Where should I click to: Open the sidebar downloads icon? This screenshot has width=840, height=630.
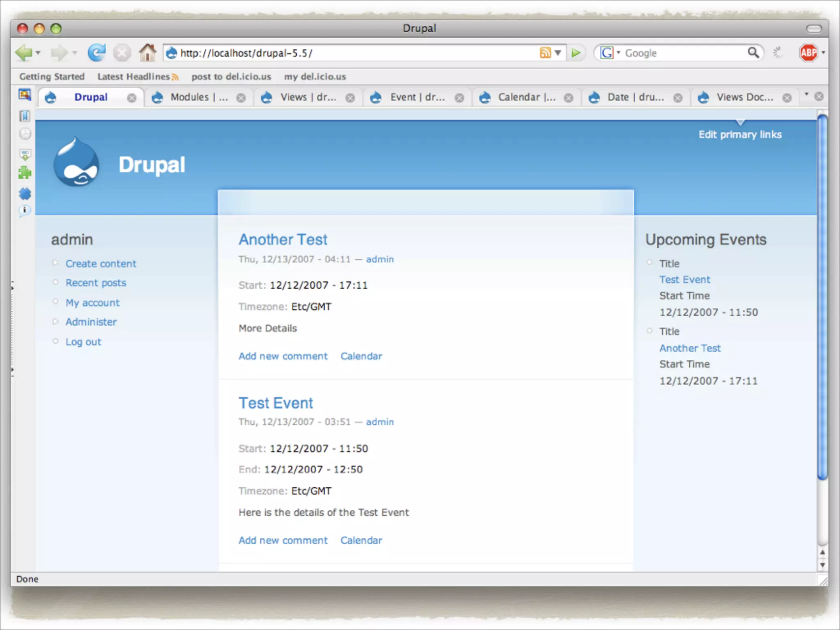tap(25, 155)
